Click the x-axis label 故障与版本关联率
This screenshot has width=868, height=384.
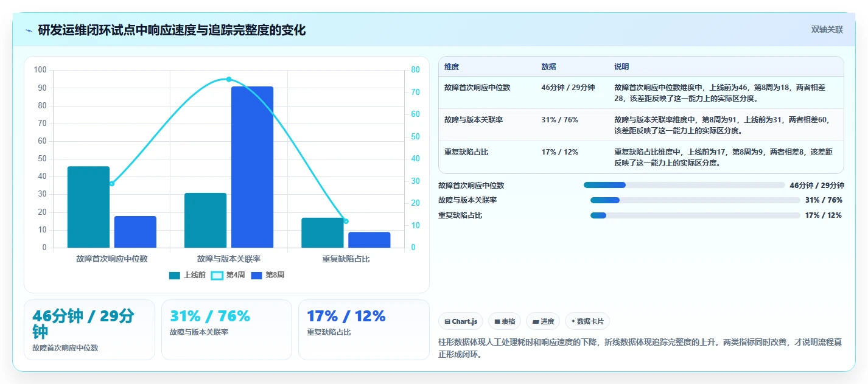click(x=229, y=259)
